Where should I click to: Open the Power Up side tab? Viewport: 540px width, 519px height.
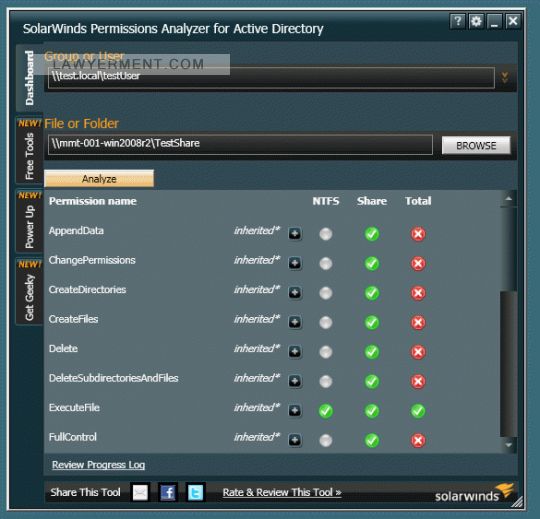click(29, 221)
